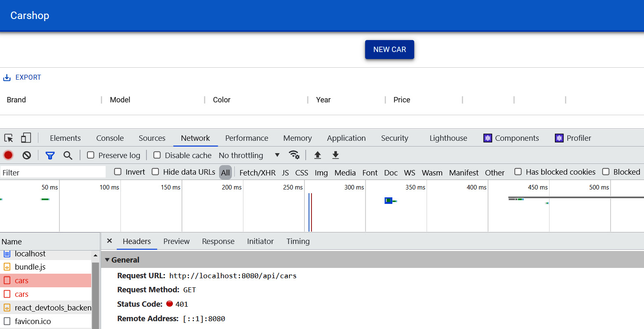Open the No throttling dropdown
This screenshot has width=644, height=329.
[x=250, y=155]
